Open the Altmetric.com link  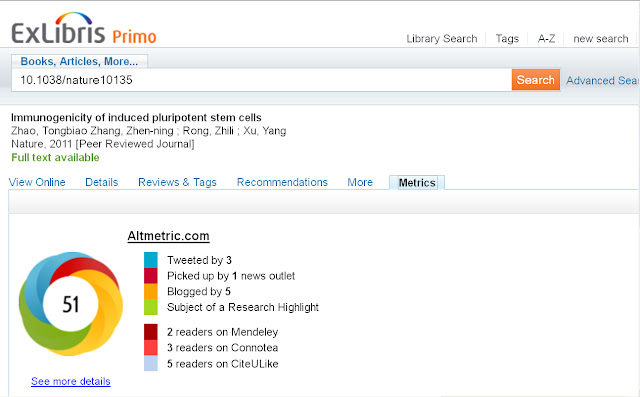168,236
